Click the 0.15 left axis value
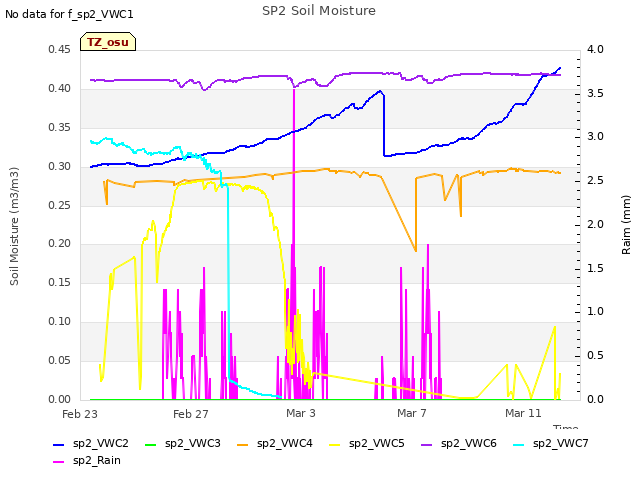 tap(60, 282)
